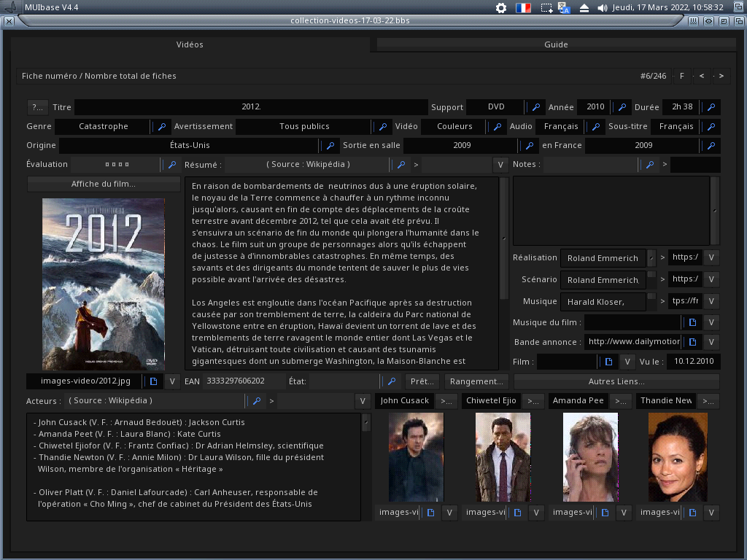
Task: Click the Thandie Newton portrait photo
Action: coord(678,457)
